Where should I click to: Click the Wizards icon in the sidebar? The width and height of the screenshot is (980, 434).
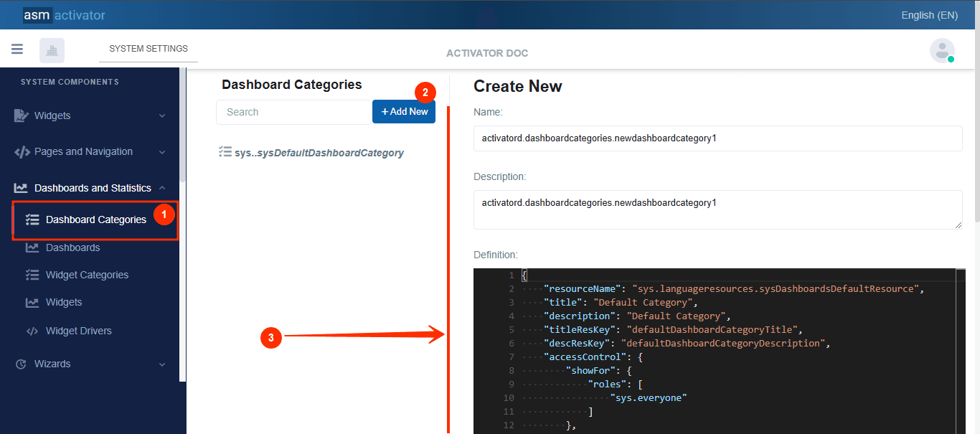point(21,364)
